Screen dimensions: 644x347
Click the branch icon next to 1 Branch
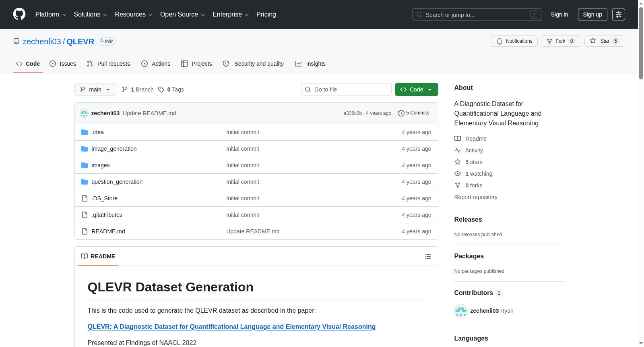point(125,89)
